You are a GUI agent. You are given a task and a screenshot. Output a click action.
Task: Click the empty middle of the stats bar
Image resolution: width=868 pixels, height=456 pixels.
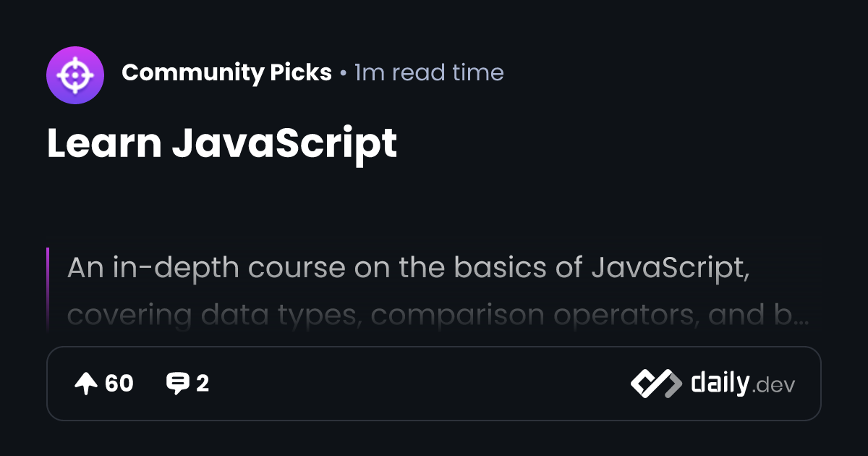[420, 384]
